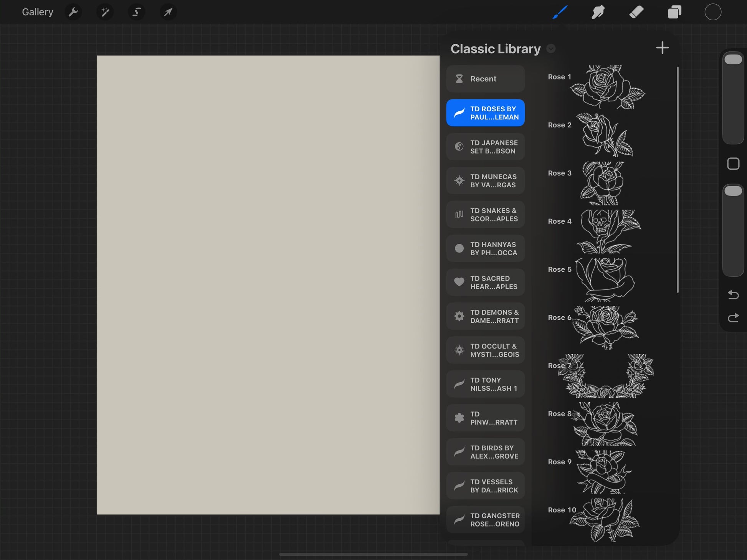Toggle the square modifier button in sidebar
The width and height of the screenshot is (747, 560).
(x=733, y=164)
